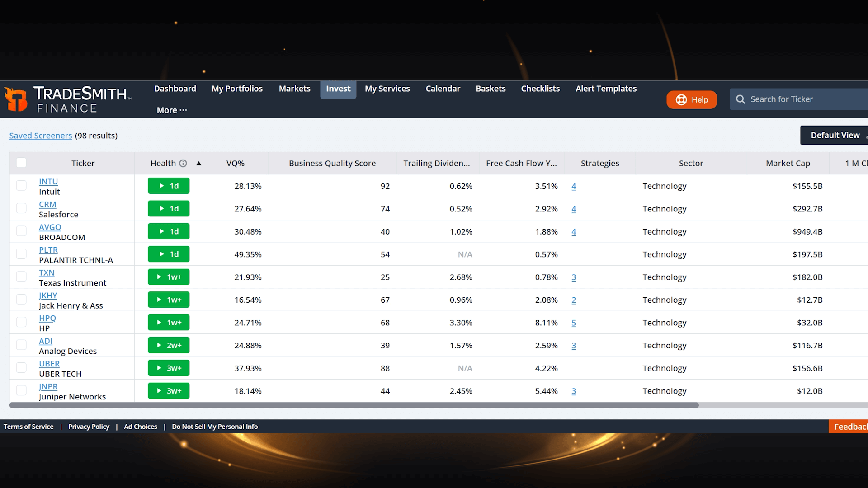Click the Feedback button
Image resolution: width=868 pixels, height=488 pixels.
point(852,426)
